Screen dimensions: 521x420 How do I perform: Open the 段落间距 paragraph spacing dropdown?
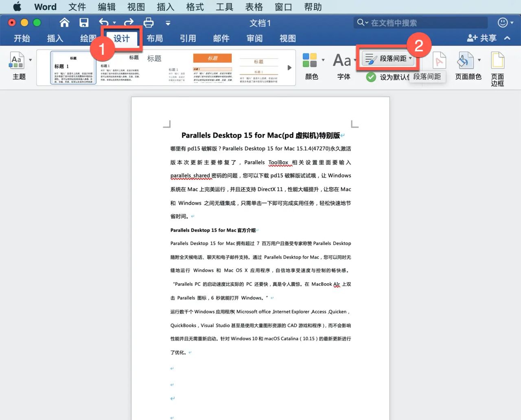point(388,59)
